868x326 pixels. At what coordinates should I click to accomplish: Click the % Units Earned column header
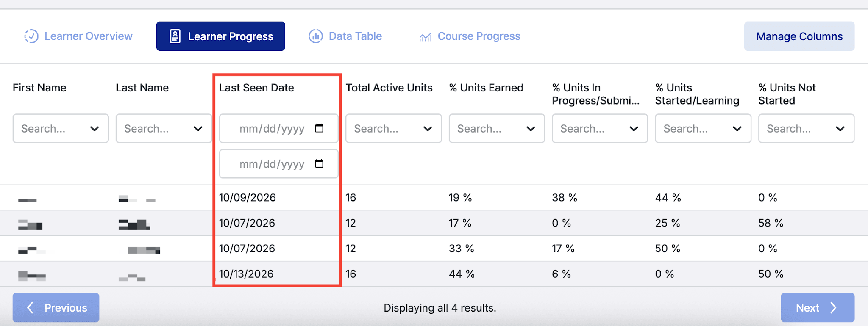pyautogui.click(x=486, y=88)
